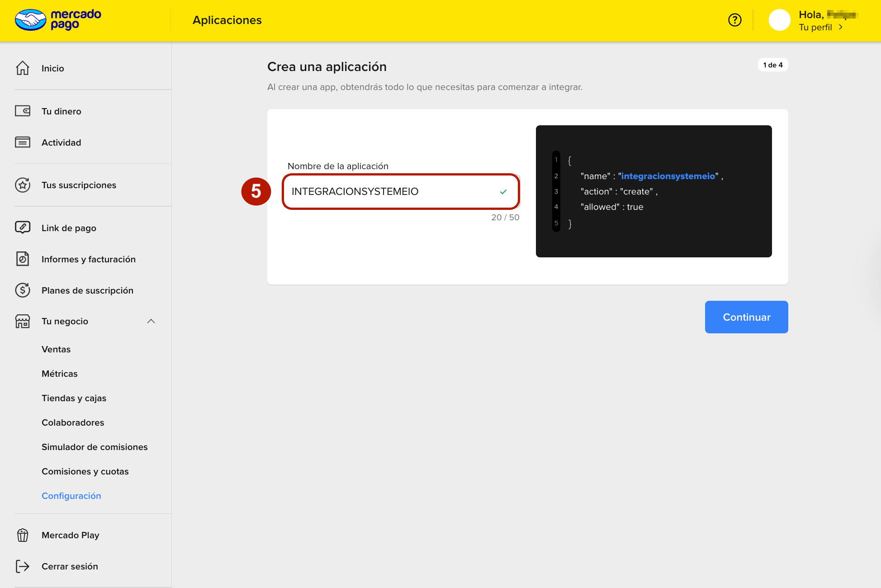
Task: Click the Actividad list icon
Action: coord(23,142)
